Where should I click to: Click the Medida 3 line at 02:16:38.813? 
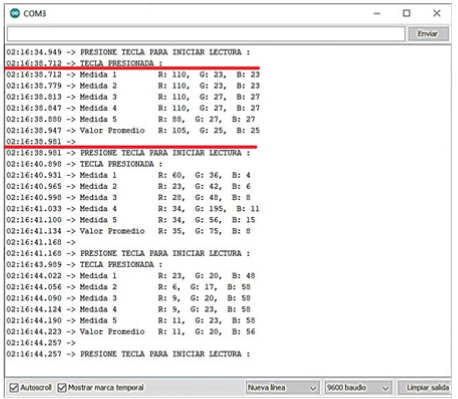pos(133,97)
